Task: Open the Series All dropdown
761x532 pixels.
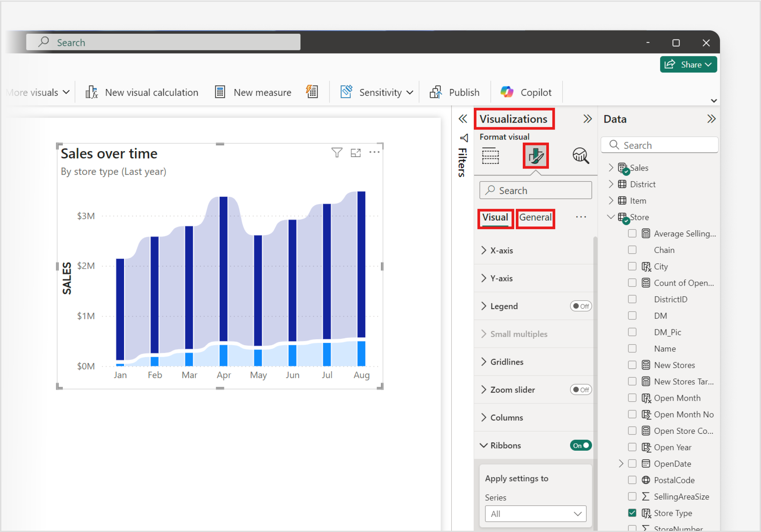Action: (x=535, y=513)
